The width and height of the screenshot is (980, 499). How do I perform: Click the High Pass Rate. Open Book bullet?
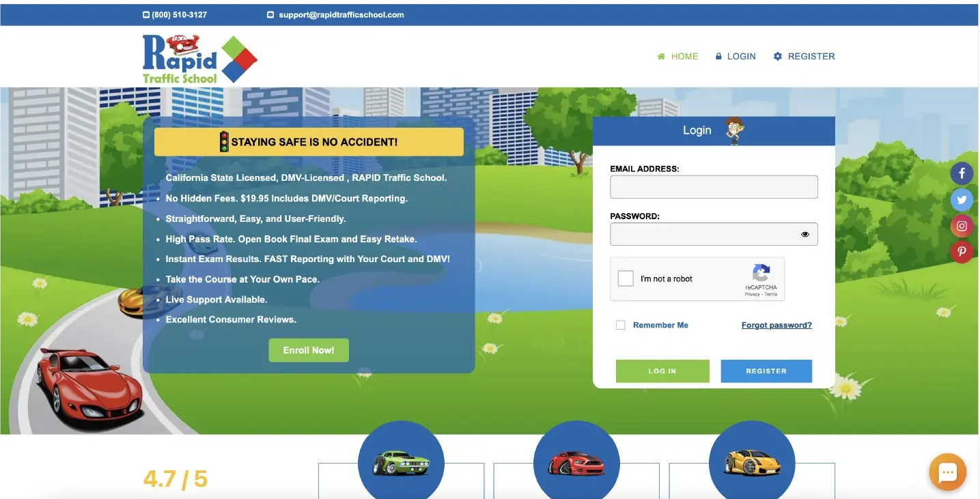[x=291, y=239]
